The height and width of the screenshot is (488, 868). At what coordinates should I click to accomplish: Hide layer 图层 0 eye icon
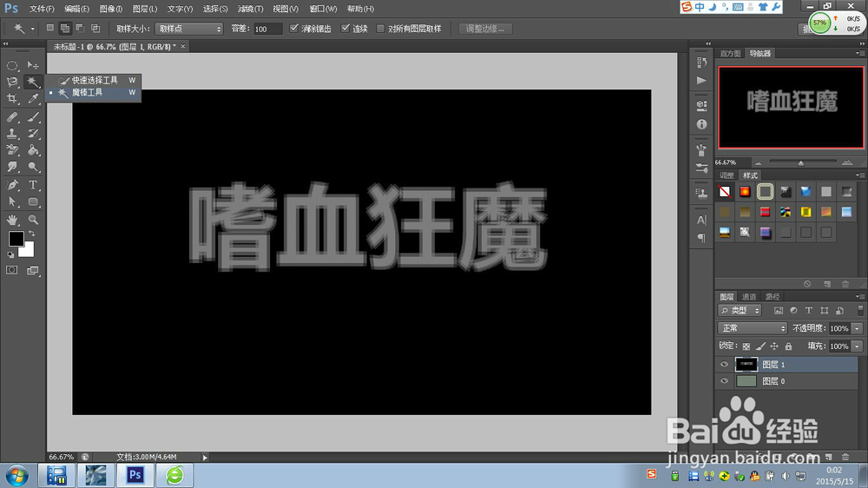click(x=724, y=381)
